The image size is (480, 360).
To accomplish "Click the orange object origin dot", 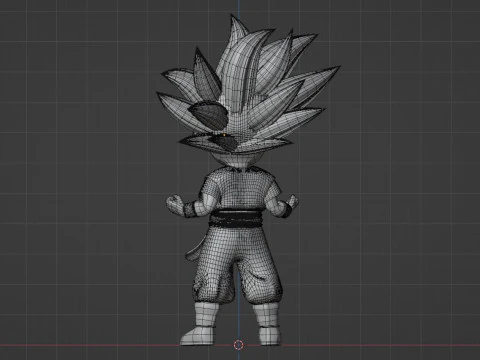I will 224,135.
